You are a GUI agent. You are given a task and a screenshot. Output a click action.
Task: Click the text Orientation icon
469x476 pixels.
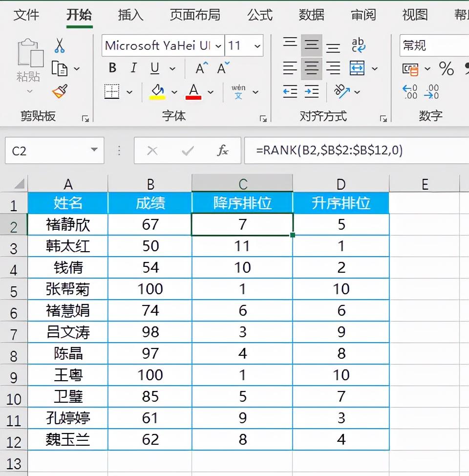(341, 91)
